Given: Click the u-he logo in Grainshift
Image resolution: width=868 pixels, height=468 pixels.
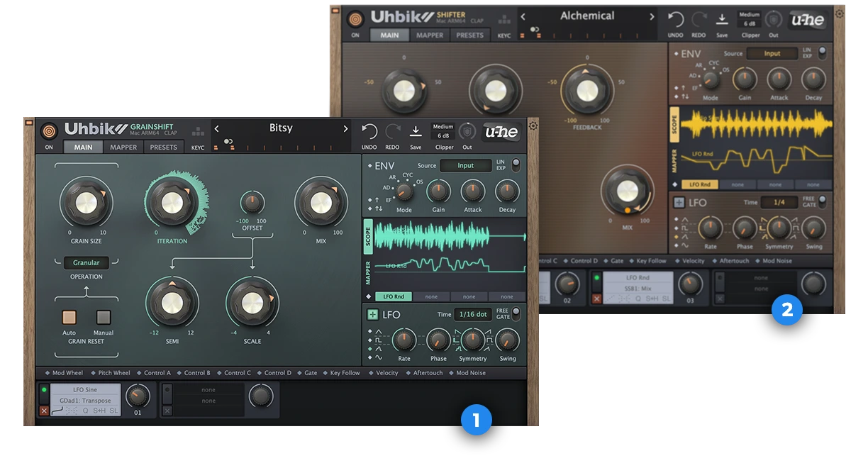Looking at the screenshot, I should pyautogui.click(x=500, y=133).
